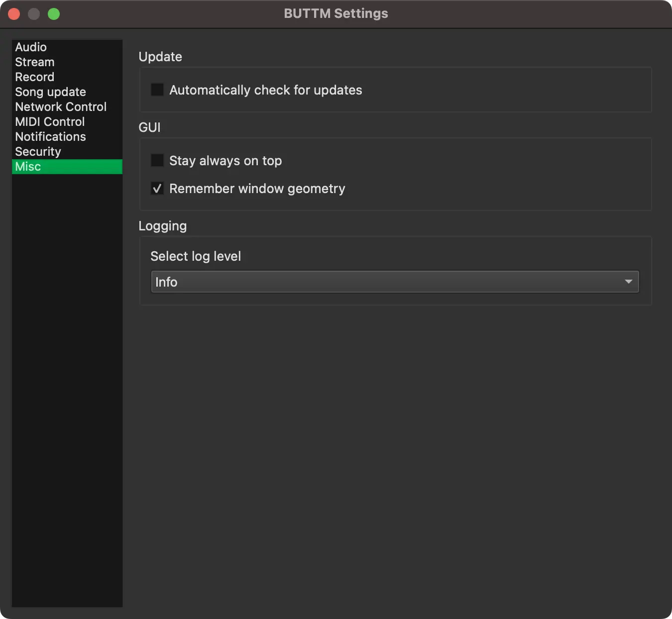Screen dimensions: 672x619
Task: Click the Logging section heading
Action: 162,225
